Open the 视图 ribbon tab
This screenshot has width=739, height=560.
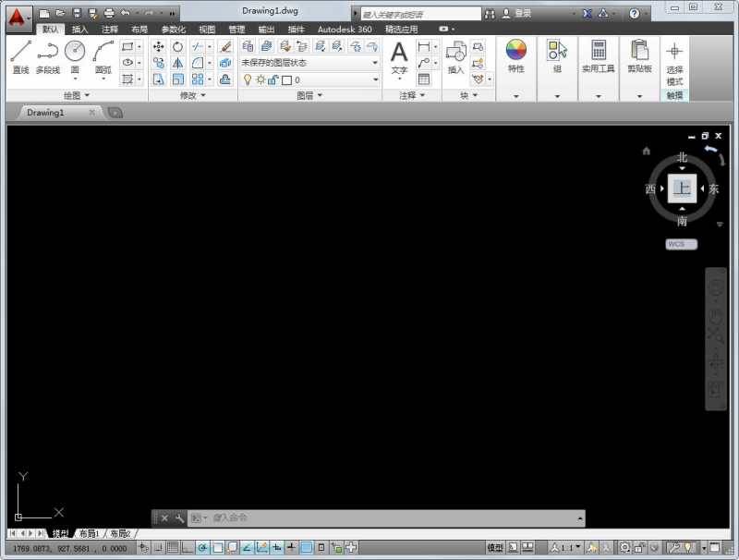pyautogui.click(x=207, y=29)
